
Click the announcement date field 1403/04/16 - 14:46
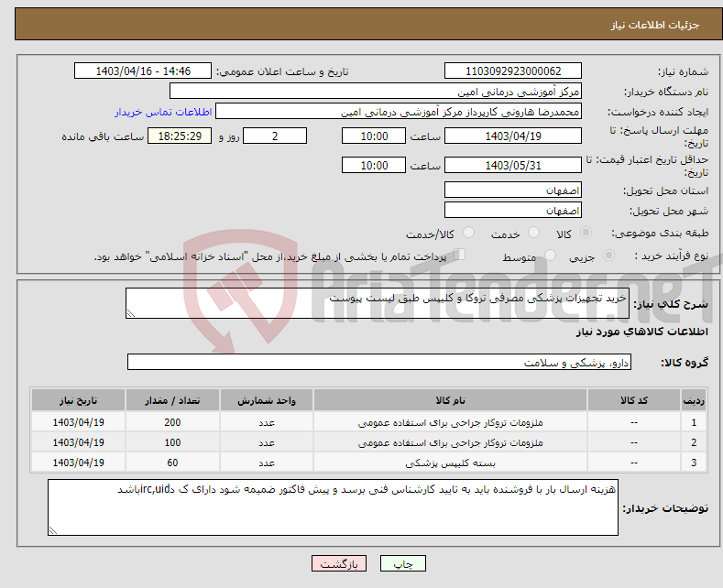pyautogui.click(x=143, y=71)
